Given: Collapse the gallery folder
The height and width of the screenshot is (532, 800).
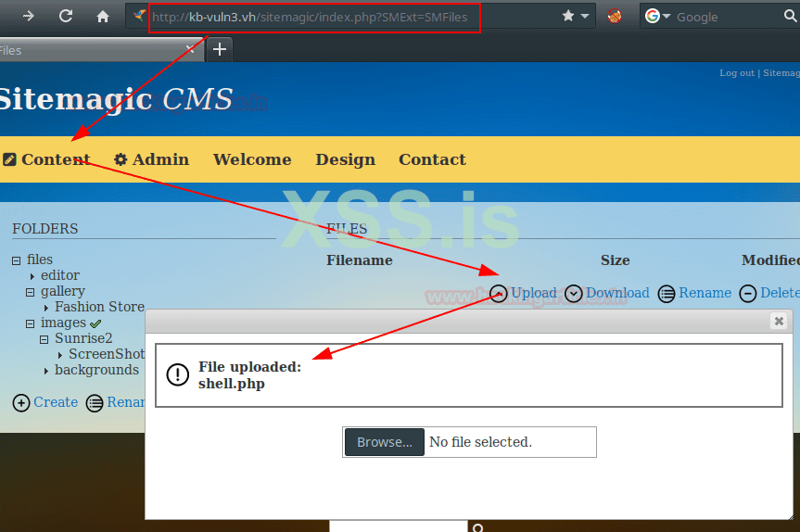Looking at the screenshot, I should coord(30,292).
